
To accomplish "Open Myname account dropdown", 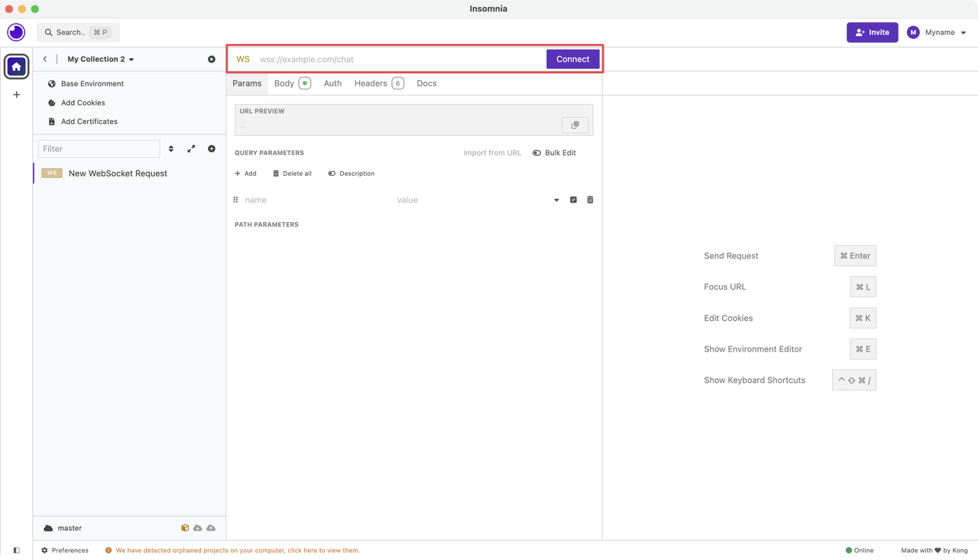I will tap(947, 33).
